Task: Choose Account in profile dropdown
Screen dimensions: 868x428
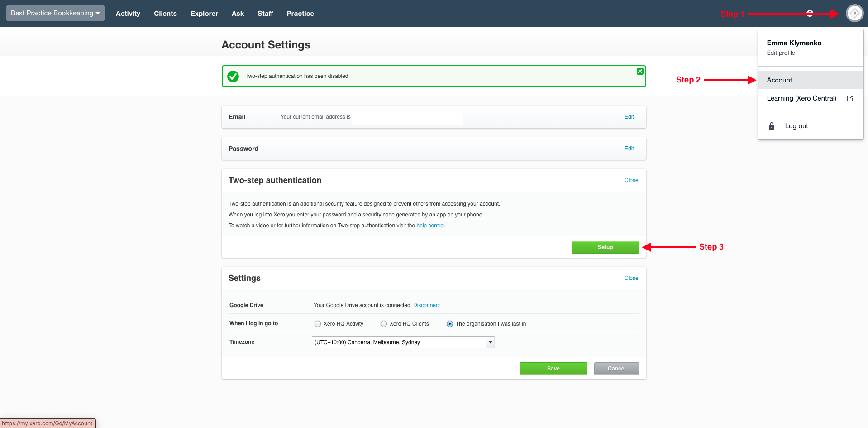Action: [x=811, y=80]
